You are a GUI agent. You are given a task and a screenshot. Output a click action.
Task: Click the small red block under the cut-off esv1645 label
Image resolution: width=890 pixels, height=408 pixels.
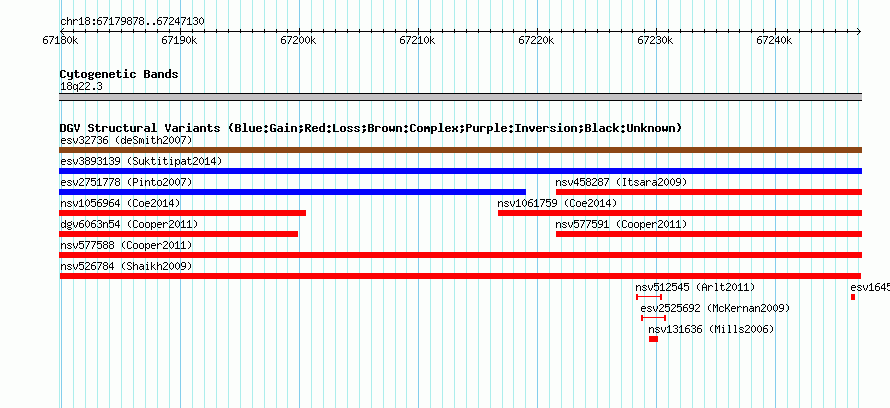[x=853, y=297]
